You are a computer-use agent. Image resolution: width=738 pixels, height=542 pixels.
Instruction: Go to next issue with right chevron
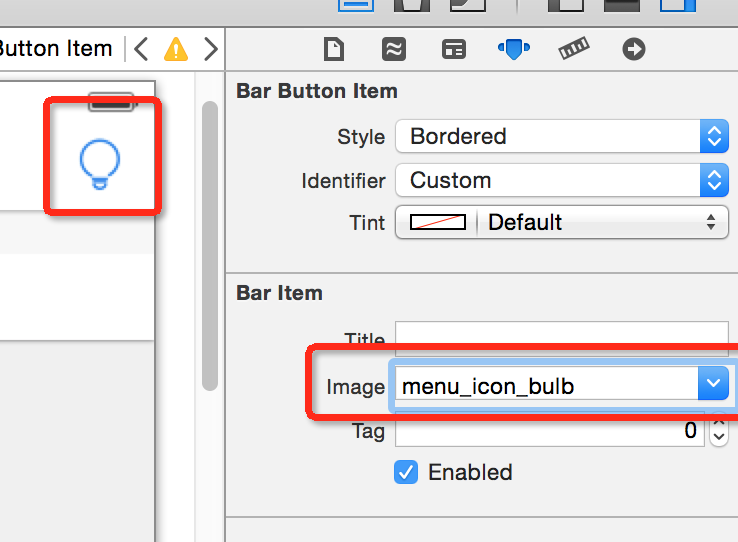[211, 49]
